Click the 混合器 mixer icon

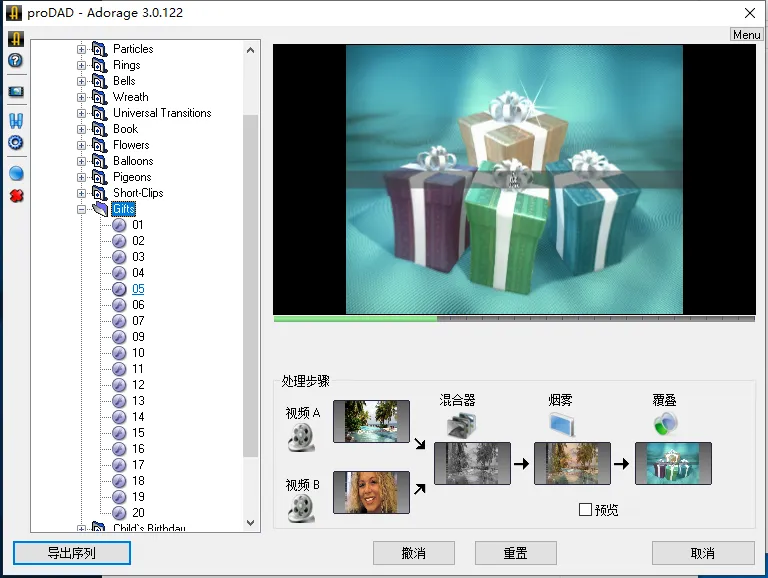[x=461, y=425]
